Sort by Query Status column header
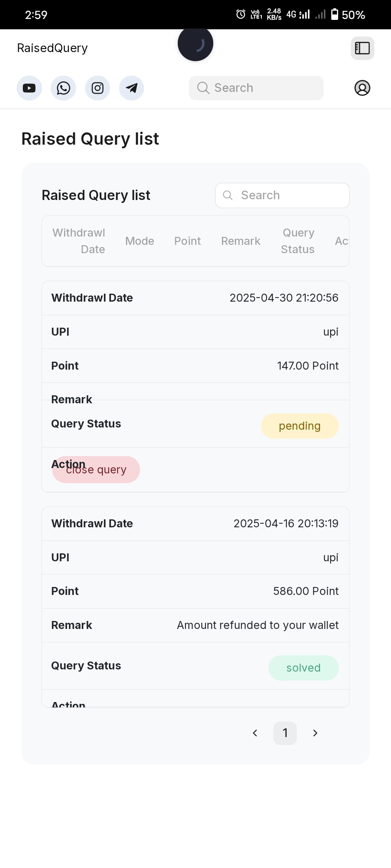This screenshot has height=868, width=391. [298, 241]
